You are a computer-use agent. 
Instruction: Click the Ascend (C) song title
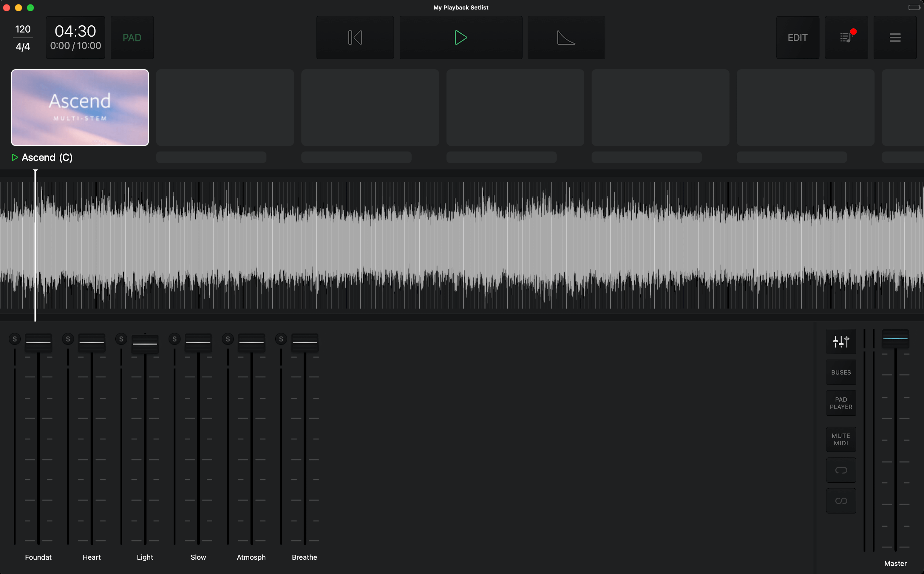pos(47,158)
